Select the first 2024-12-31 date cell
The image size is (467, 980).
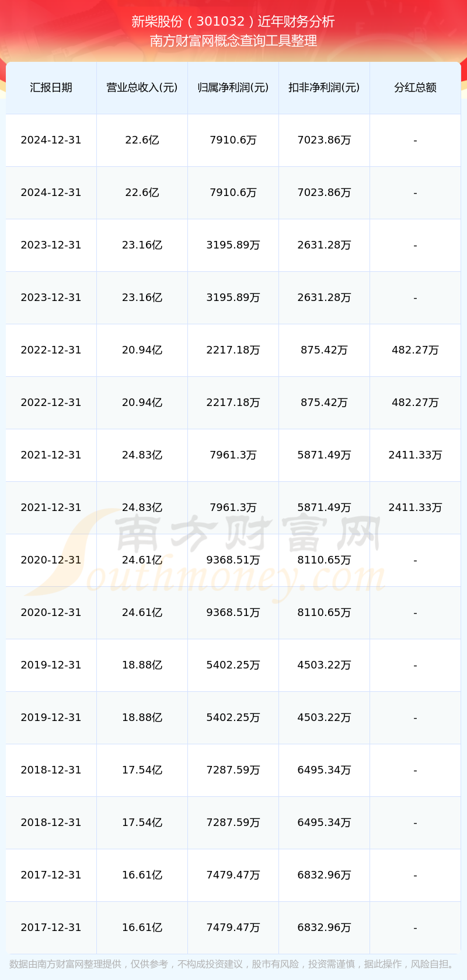click(x=51, y=140)
